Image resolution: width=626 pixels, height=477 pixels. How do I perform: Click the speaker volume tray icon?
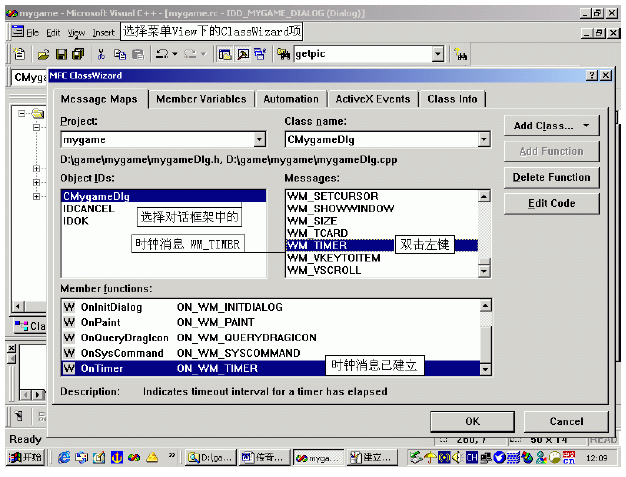456,457
